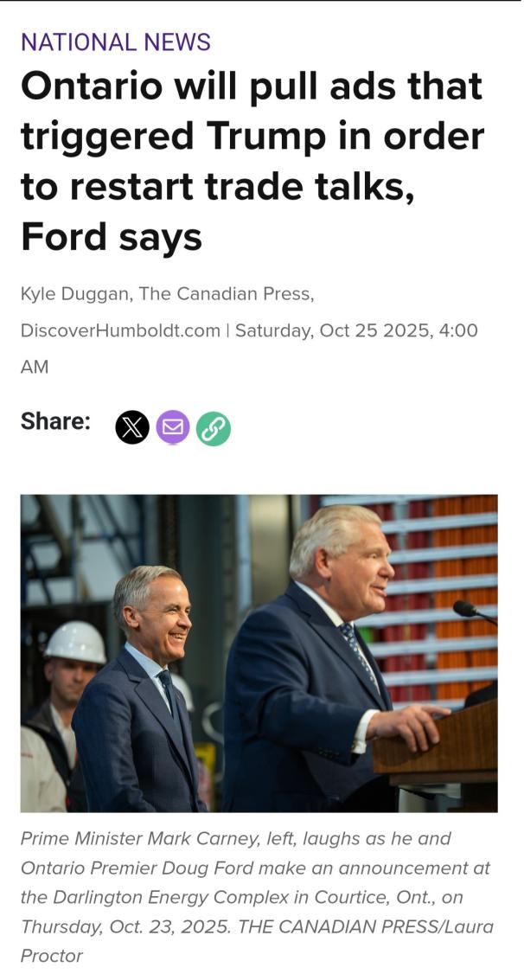Open the article photo of the announcement

coord(259,653)
